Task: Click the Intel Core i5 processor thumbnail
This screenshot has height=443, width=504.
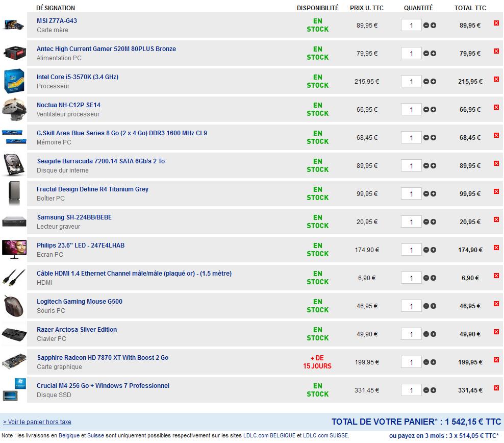Action: 14,81
